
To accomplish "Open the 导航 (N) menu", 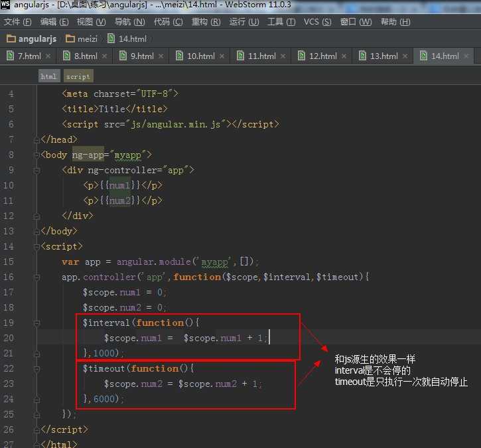I will (129, 22).
